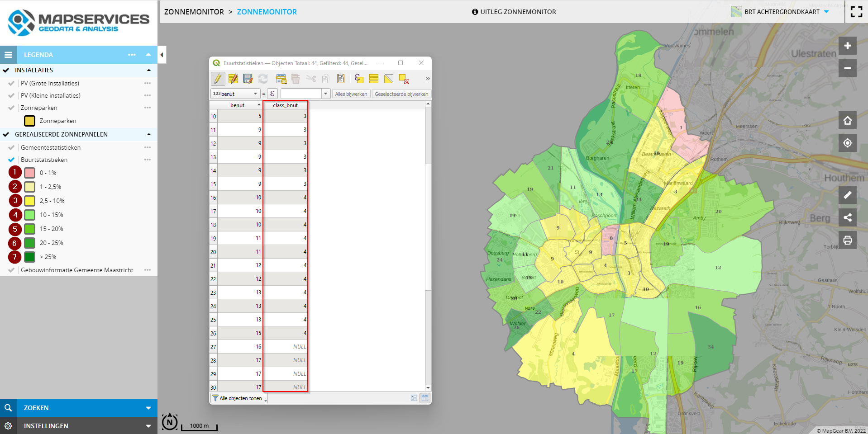This screenshot has width=868, height=434.
Task: Select all features in the table
Action: click(374, 79)
